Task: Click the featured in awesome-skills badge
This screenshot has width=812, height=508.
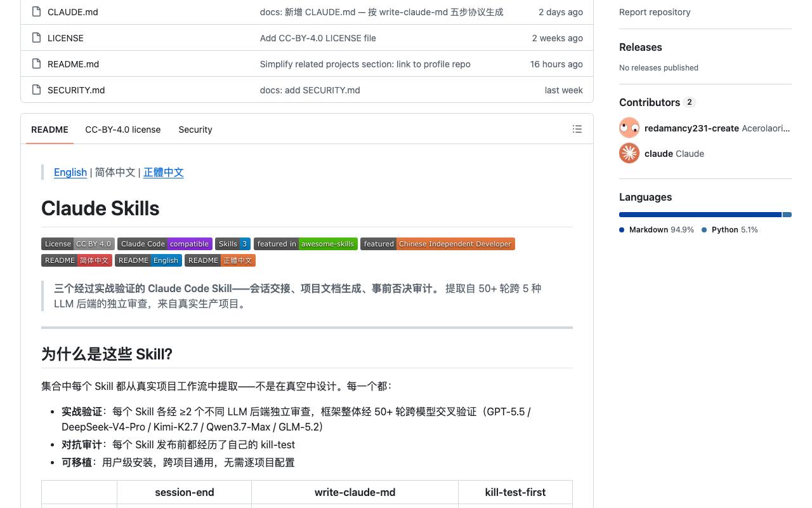Action: click(306, 244)
